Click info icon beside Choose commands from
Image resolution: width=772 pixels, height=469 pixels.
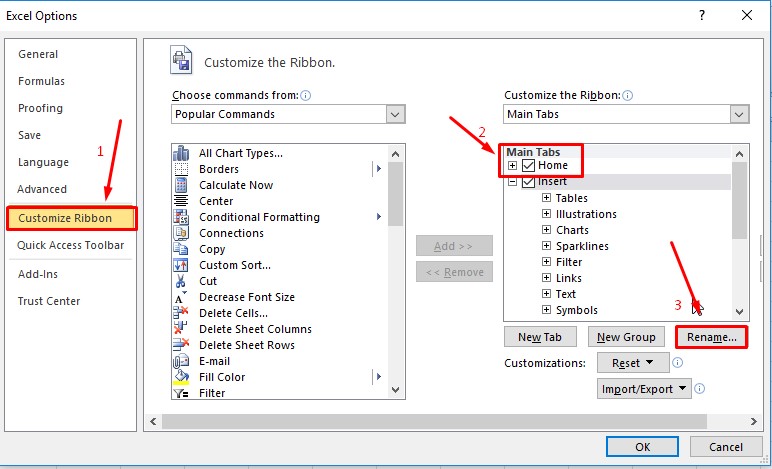(x=305, y=95)
